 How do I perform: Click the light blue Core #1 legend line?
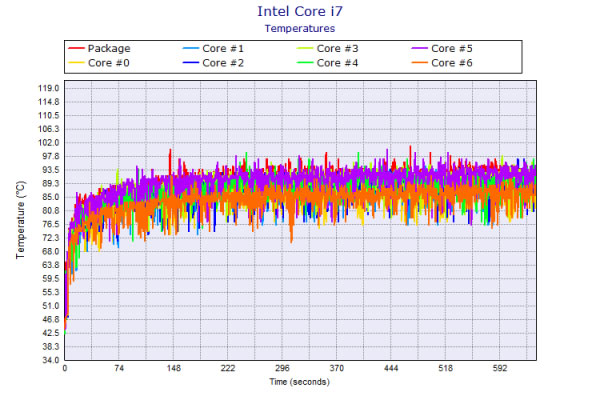tap(191, 48)
